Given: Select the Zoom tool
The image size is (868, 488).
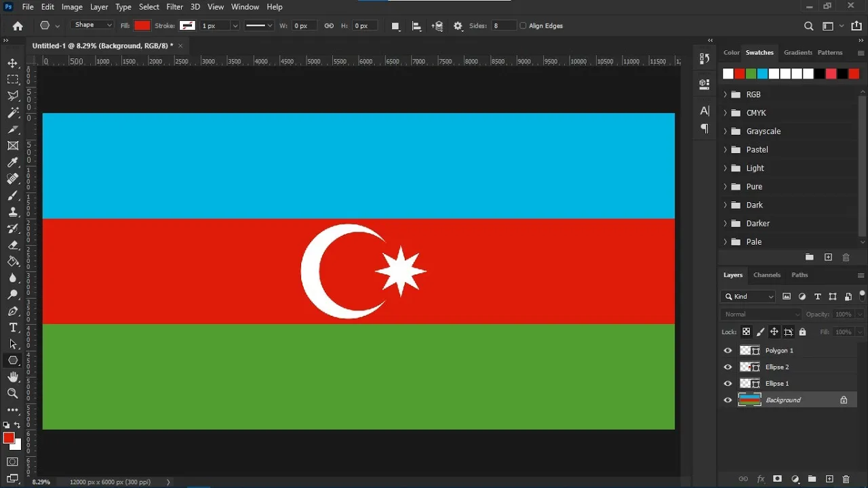Looking at the screenshot, I should 13,394.
